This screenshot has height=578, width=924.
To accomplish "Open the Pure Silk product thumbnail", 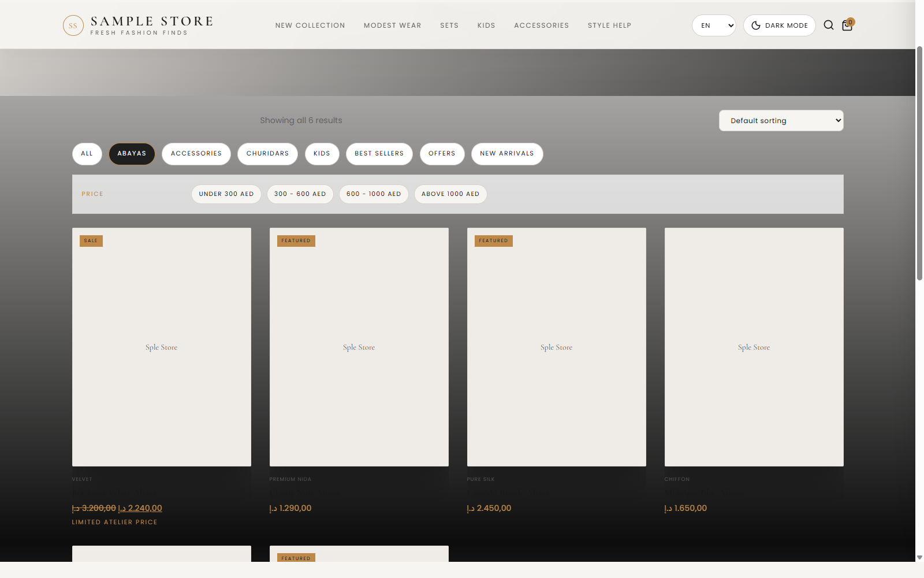I will coord(557,347).
